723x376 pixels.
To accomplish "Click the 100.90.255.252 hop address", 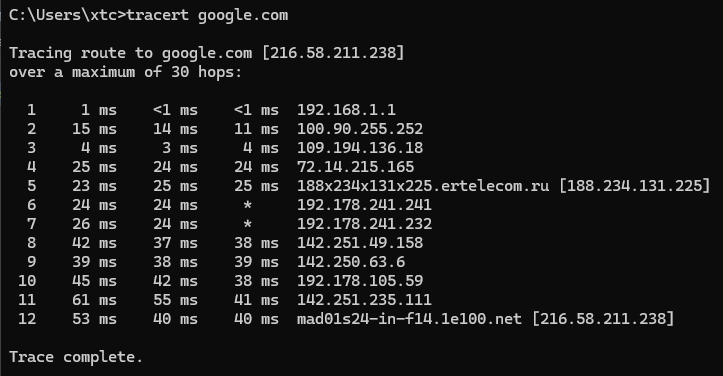I will tap(360, 129).
